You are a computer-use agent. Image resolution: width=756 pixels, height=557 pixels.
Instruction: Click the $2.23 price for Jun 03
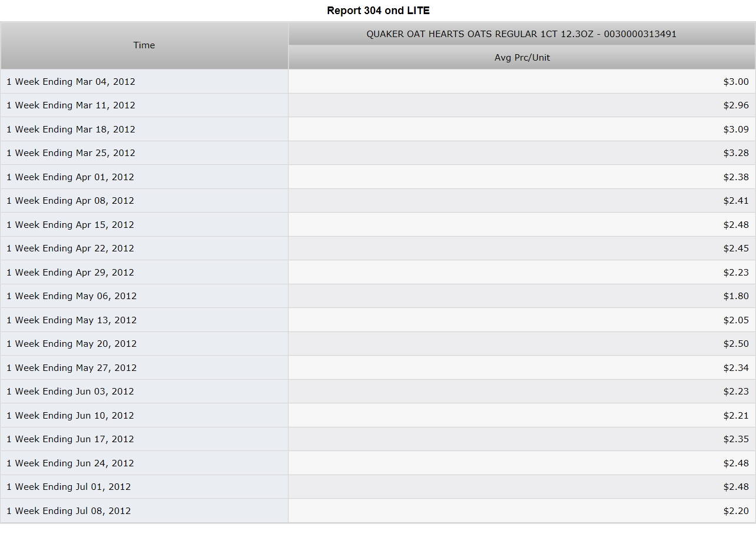coord(736,392)
